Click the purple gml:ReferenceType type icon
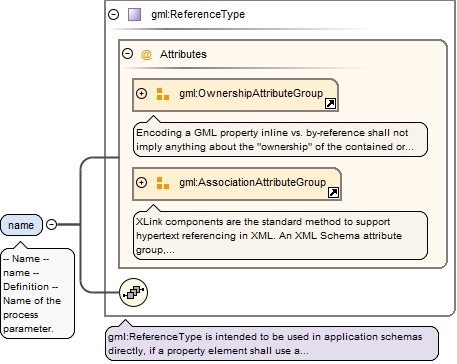Viewport: 457px width, 364px height. pos(135,15)
